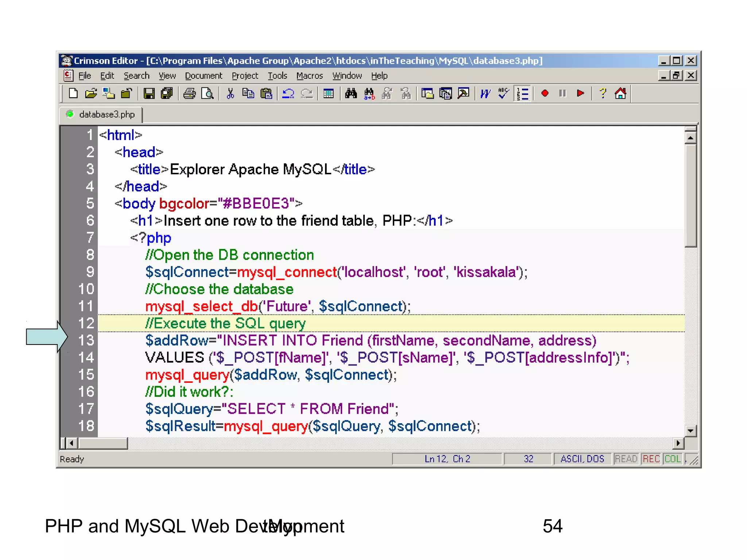The height and width of the screenshot is (560, 747).
Task: Open the View menu
Action: tap(167, 76)
